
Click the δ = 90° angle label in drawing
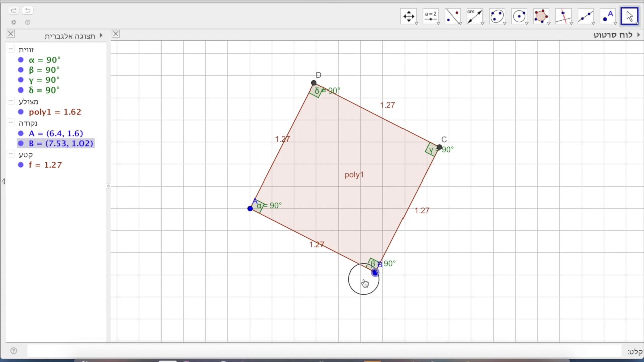coord(328,91)
